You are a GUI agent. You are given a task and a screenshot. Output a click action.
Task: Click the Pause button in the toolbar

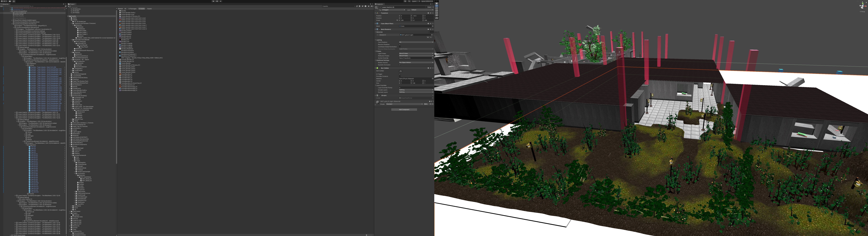point(217,1)
